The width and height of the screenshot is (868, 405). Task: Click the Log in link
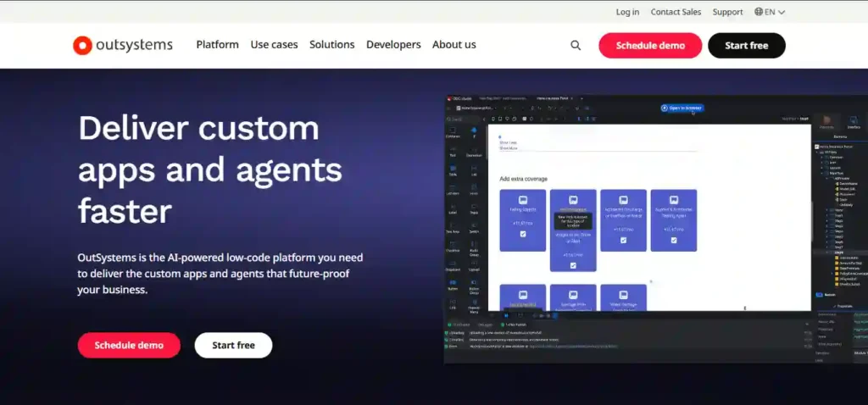(628, 12)
